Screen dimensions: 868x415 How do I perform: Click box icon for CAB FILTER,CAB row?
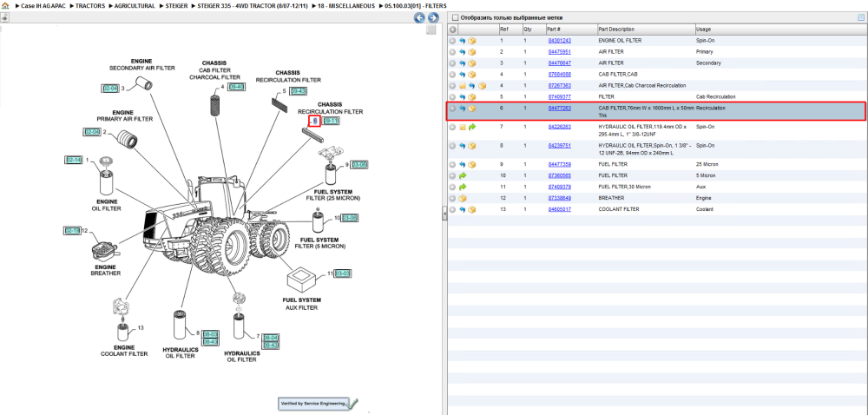click(x=472, y=74)
